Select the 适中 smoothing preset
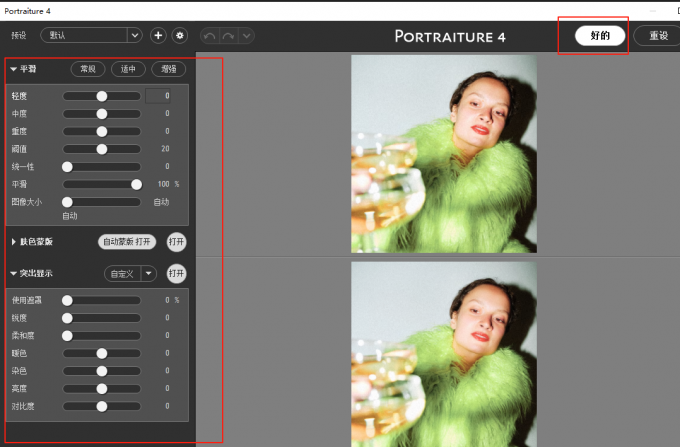This screenshot has width=680, height=447. tap(128, 70)
